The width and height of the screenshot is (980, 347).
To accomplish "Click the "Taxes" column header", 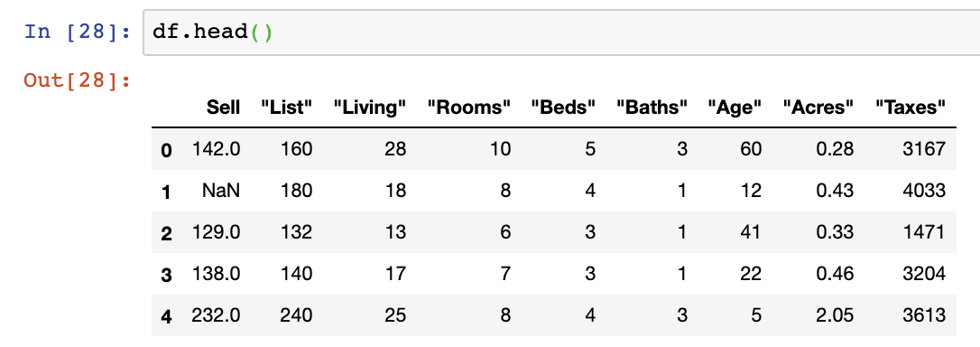I will coord(910,108).
